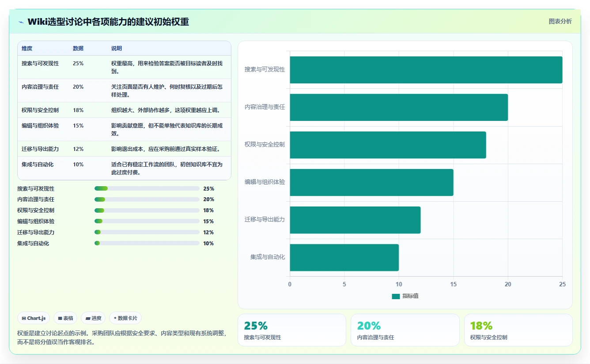Screen dimensions: 590x364
Task: Click the 内容治理与责任 bar in the chart
Action: (x=399, y=107)
